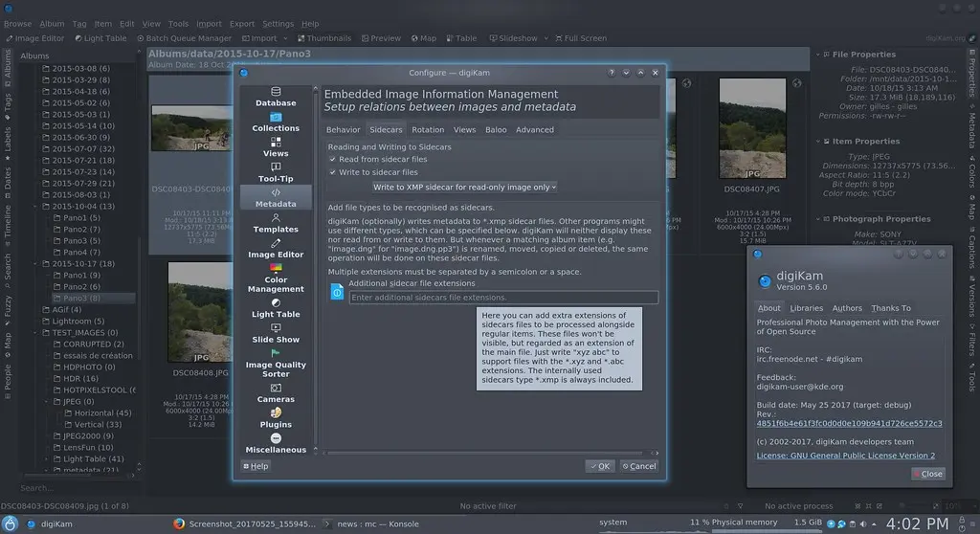Click the OK button in Configure dialog
980x534 pixels.
(x=599, y=466)
